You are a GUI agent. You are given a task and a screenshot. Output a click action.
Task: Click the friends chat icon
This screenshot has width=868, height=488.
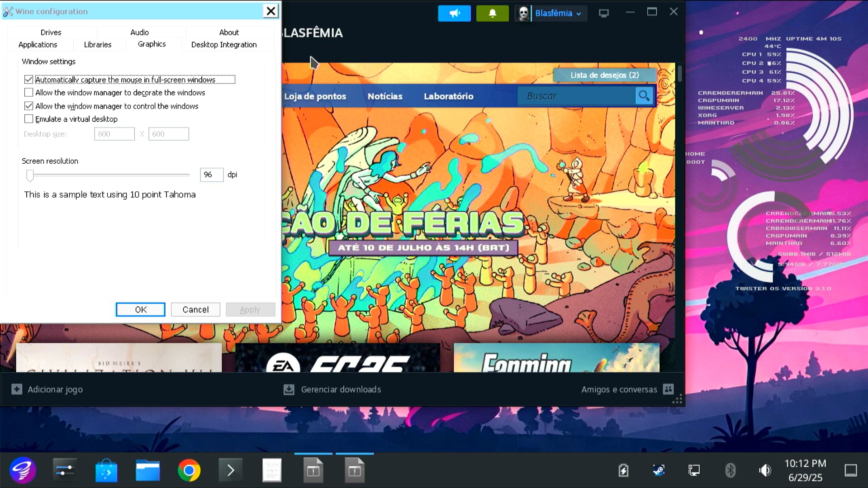[x=668, y=389]
